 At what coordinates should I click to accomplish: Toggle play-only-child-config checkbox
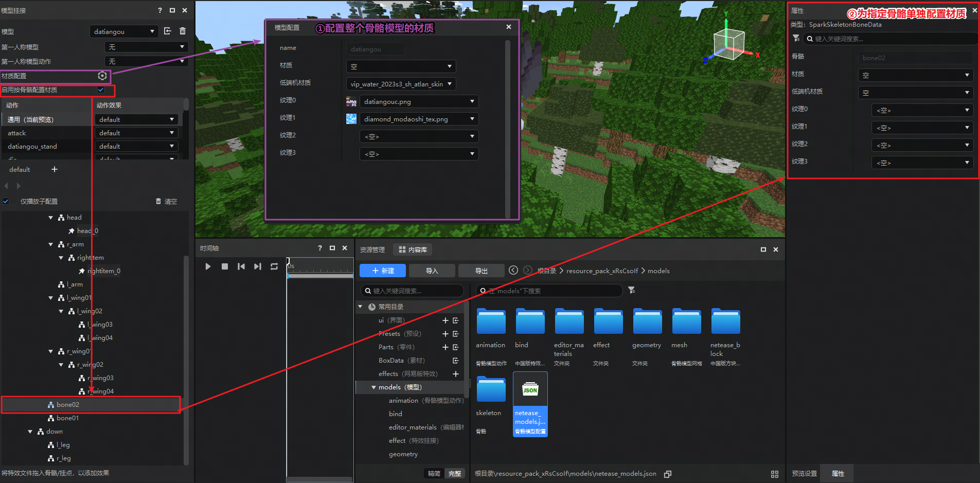tap(6, 202)
